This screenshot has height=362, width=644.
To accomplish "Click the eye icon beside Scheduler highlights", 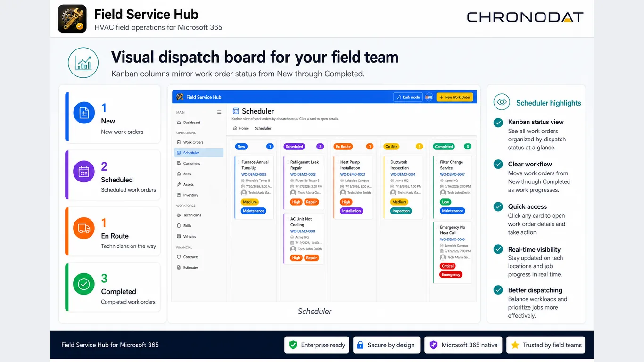I will (502, 102).
